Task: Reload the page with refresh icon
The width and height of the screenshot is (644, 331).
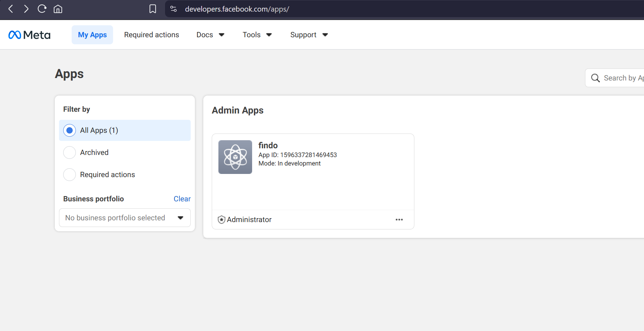Action: 42,9
